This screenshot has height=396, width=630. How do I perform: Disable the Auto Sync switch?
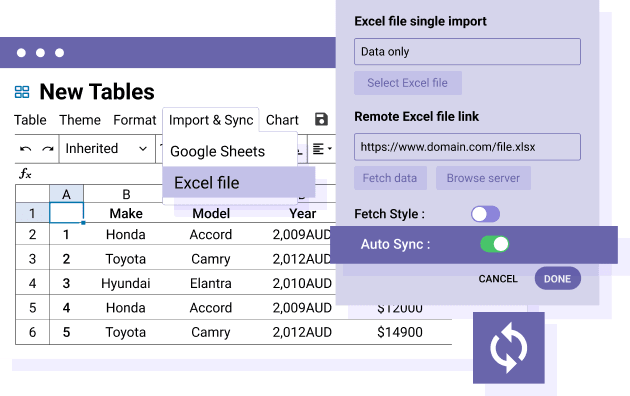point(495,244)
